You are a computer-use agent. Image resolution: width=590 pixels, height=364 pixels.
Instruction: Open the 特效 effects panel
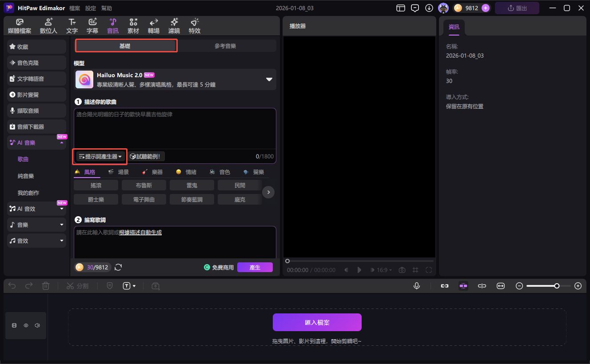click(x=194, y=25)
